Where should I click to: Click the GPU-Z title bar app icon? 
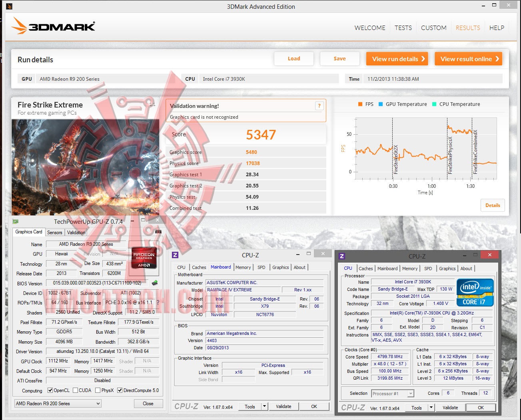click(x=16, y=221)
